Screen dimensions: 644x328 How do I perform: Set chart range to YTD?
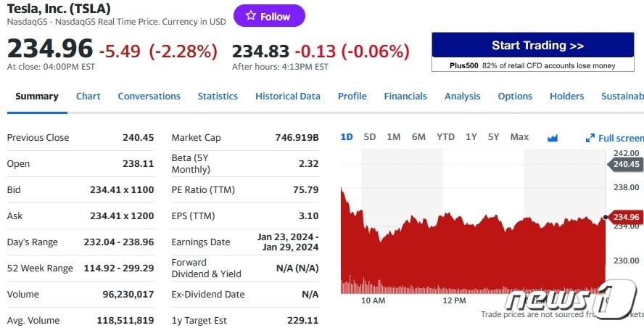445,137
